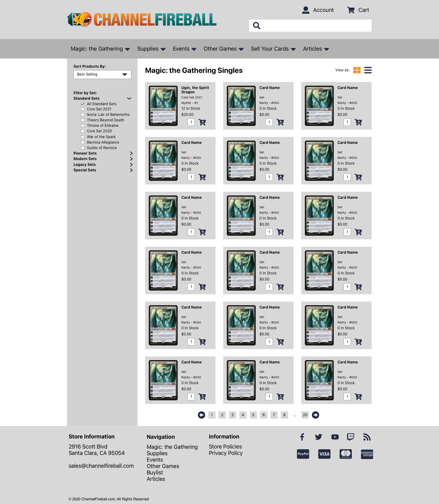Open the Best Selling sort dropdown
The height and width of the screenshot is (504, 439).
(x=102, y=74)
